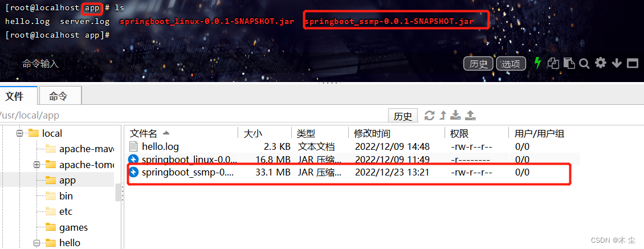The height and width of the screenshot is (249, 644).
Task: Select springboot_linux jar file icon
Action: [133, 160]
